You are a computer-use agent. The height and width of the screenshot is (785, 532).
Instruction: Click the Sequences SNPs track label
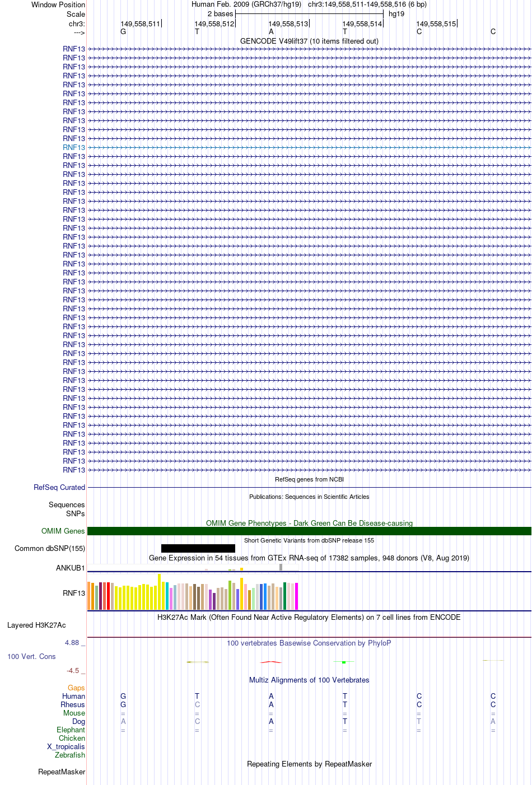tap(67, 510)
